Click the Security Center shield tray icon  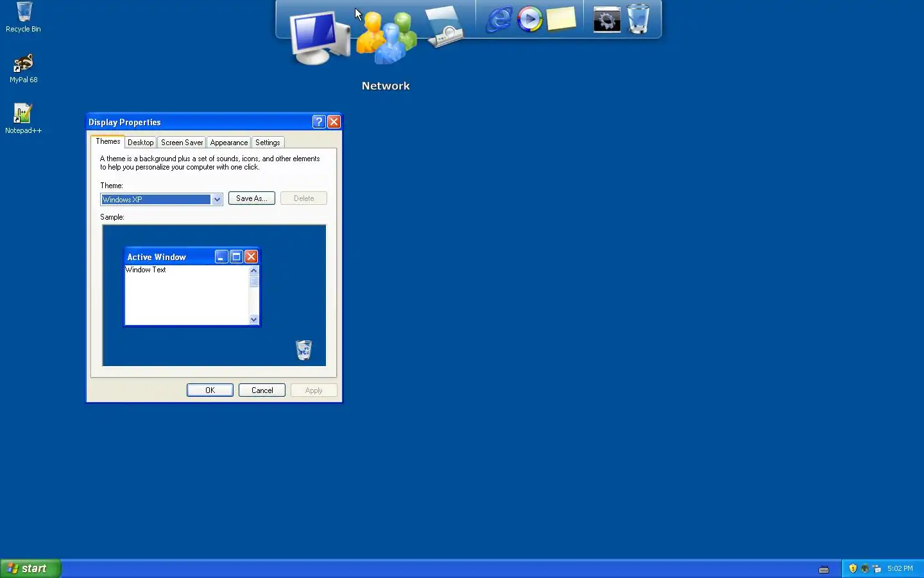[853, 568]
